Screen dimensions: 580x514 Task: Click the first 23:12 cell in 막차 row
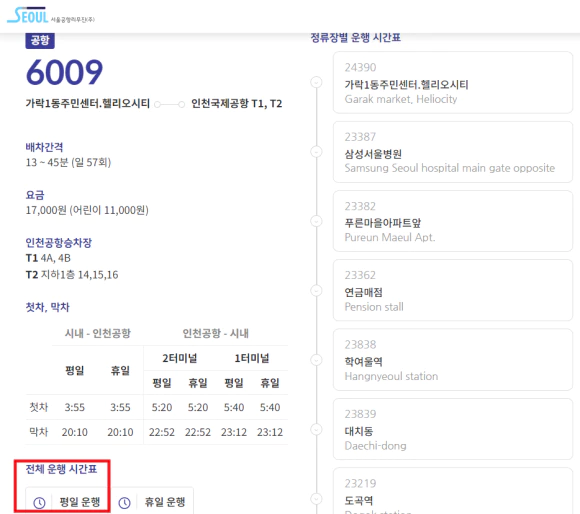click(x=234, y=432)
